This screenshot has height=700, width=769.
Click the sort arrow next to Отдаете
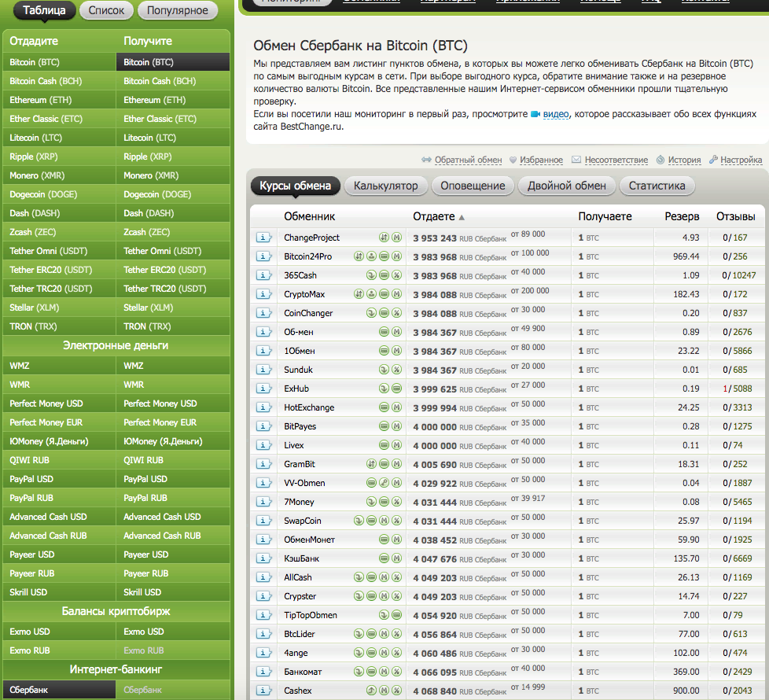coord(462,217)
